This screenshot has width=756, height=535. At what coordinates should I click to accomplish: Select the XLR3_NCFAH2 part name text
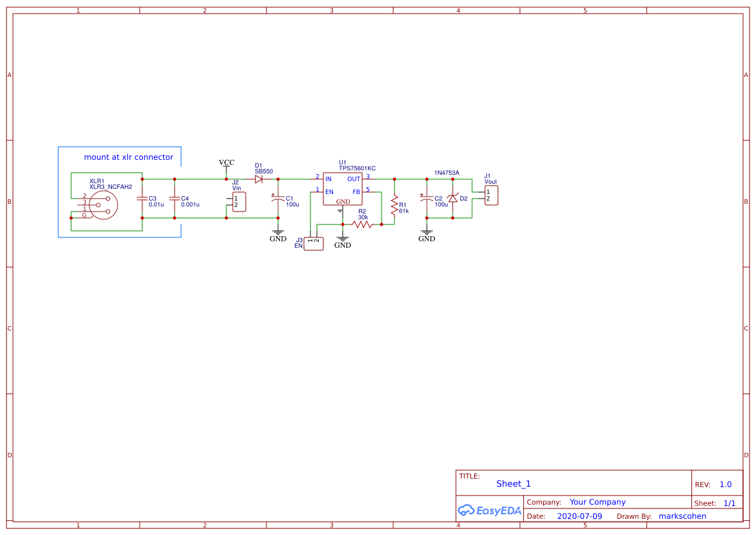(x=111, y=187)
